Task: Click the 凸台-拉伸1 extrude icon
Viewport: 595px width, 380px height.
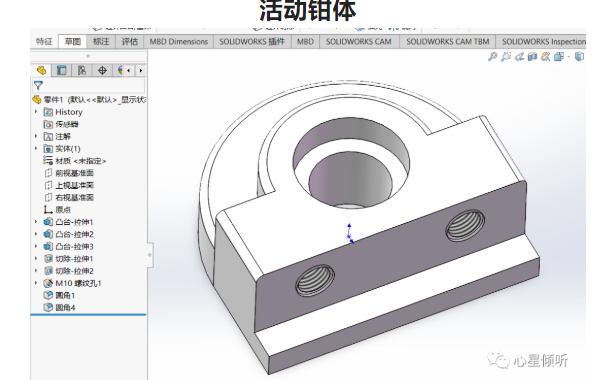Action: pos(48,222)
